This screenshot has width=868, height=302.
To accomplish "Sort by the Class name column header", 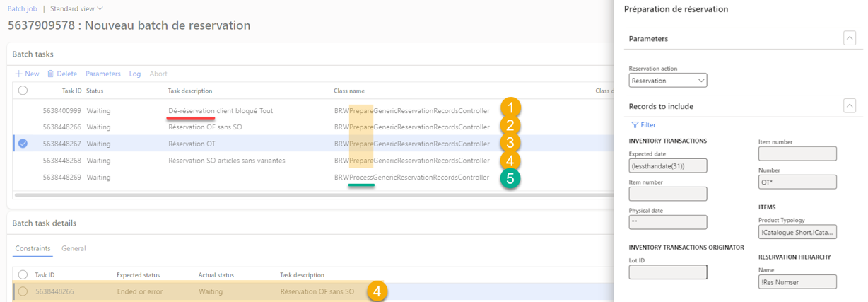I will (349, 91).
